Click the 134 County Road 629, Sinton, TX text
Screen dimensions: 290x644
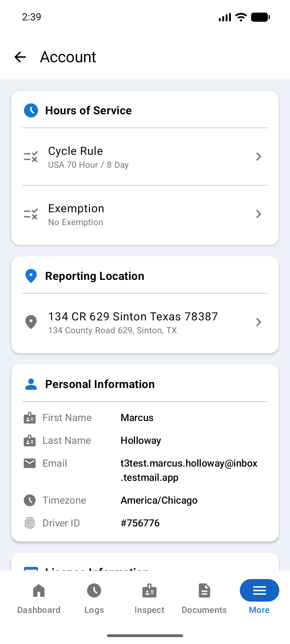coord(113,330)
